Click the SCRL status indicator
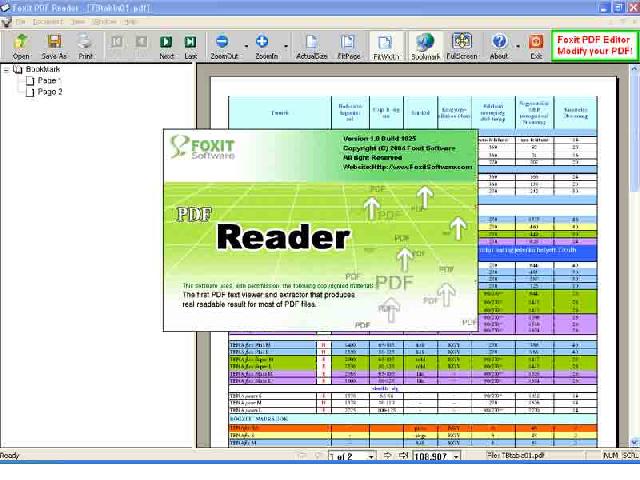This screenshot has height=480, width=640. pos(631,455)
